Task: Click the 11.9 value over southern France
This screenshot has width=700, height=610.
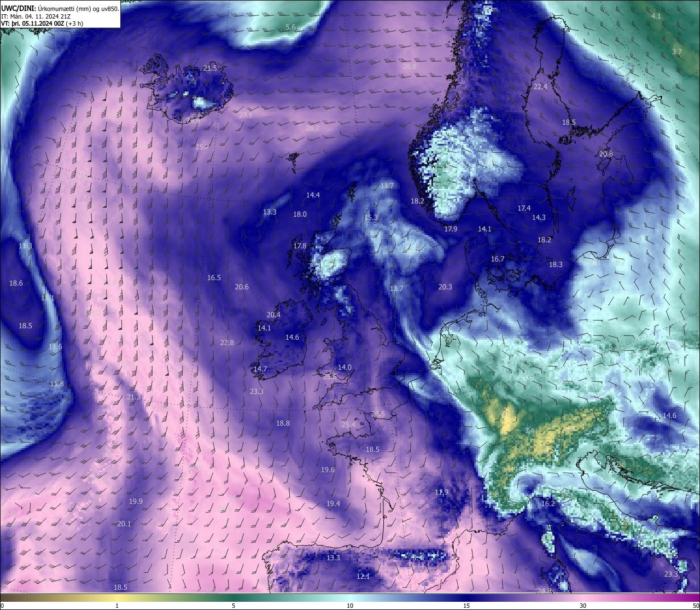Action: [x=441, y=492]
